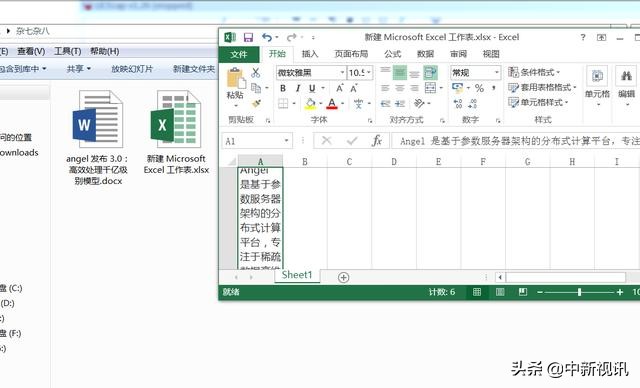Open the font name dropdown 微软雅黑
Screen dimensions: 640x388
tap(342, 73)
